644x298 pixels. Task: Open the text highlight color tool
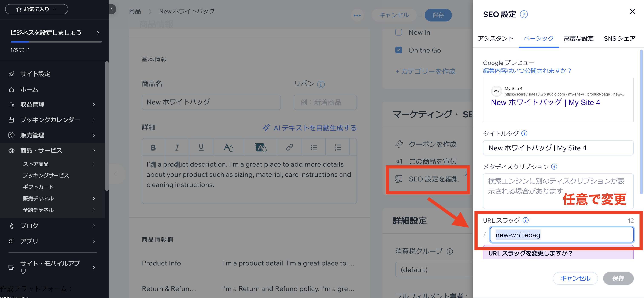pyautogui.click(x=260, y=147)
